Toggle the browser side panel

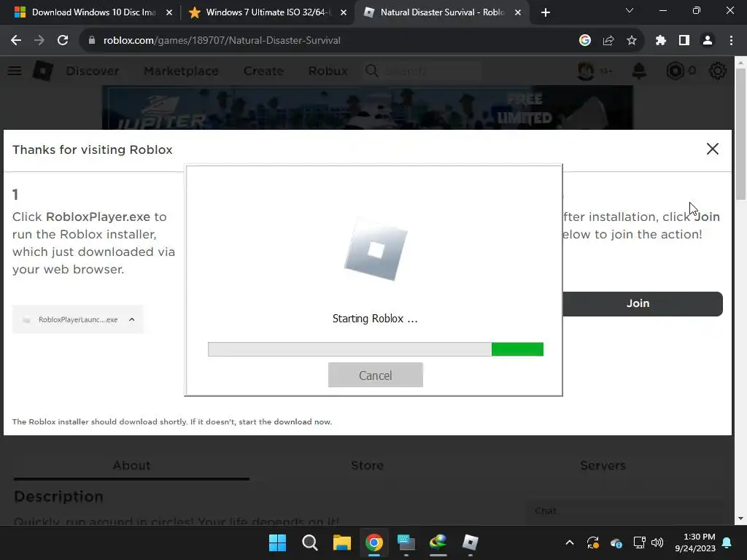[684, 41]
